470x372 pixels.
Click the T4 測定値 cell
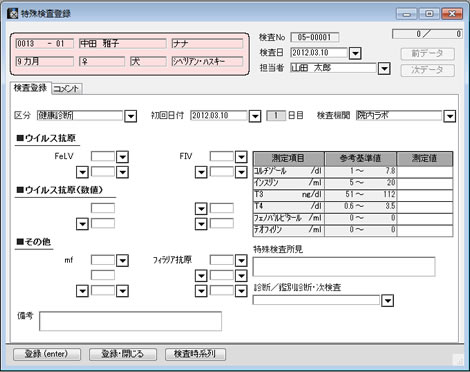(x=425, y=207)
